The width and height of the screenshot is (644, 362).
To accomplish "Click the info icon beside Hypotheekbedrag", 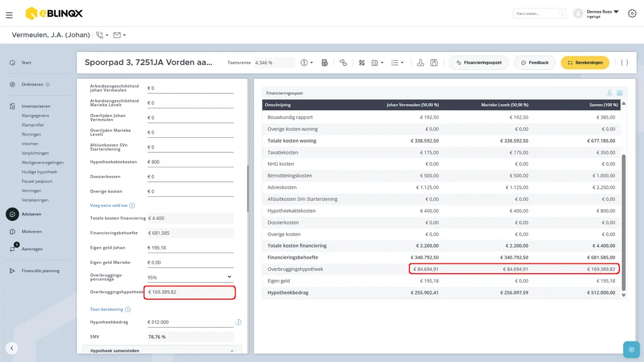I will (x=238, y=322).
